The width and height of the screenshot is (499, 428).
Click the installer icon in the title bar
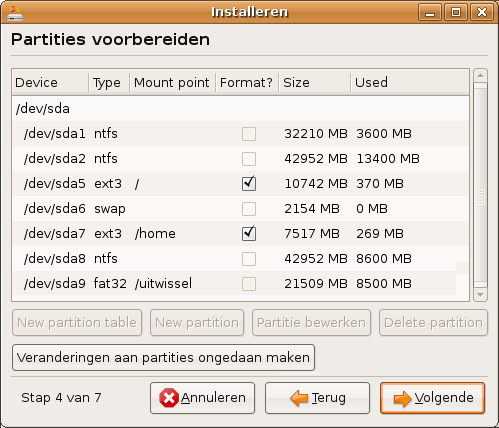pyautogui.click(x=15, y=13)
